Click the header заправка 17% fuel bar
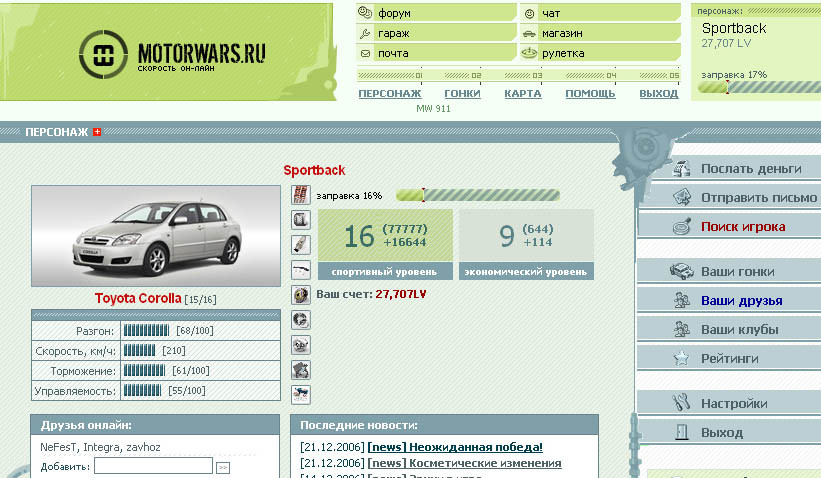Viewport: 821px width, 478px height. coord(760,87)
